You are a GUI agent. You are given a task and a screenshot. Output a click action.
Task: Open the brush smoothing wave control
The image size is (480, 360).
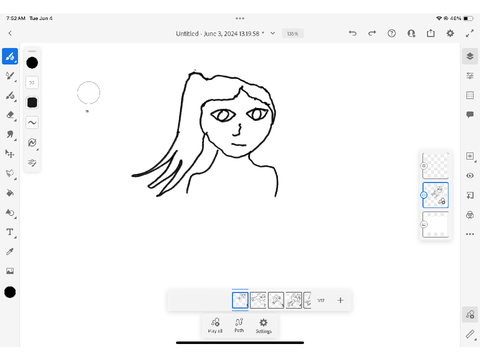coord(32,123)
